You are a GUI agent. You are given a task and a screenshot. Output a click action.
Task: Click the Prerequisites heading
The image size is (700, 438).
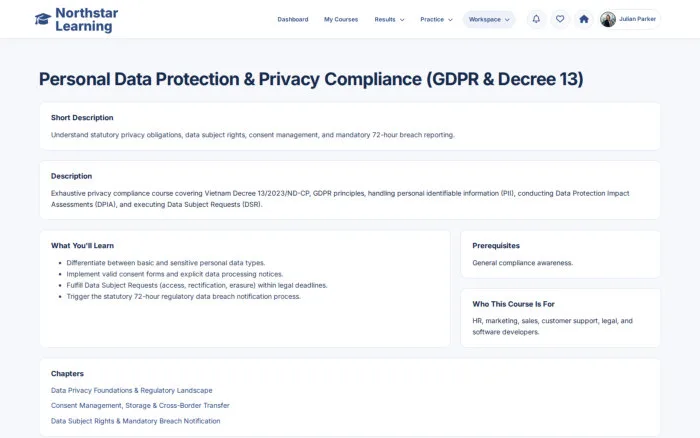tap(496, 246)
